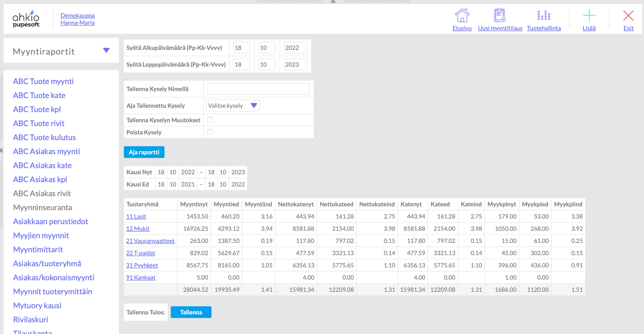644x334 pixels.
Task: Open the 21 Vauvanvaatteet group link
Action: click(x=150, y=241)
